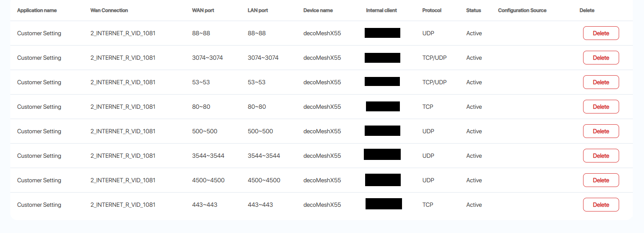Delete the 80~80 TCP rule
This screenshot has width=644, height=233.
pos(601,107)
